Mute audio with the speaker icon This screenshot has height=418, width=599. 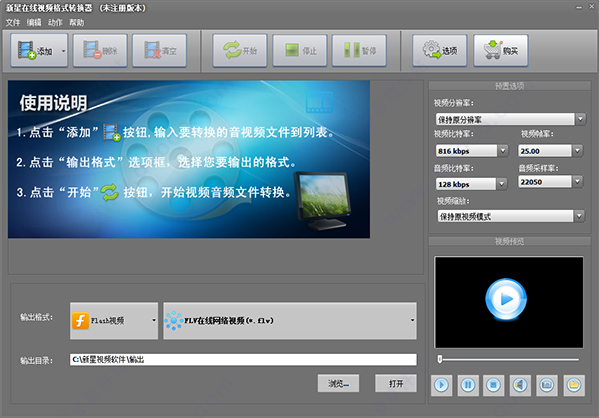[x=520, y=385]
